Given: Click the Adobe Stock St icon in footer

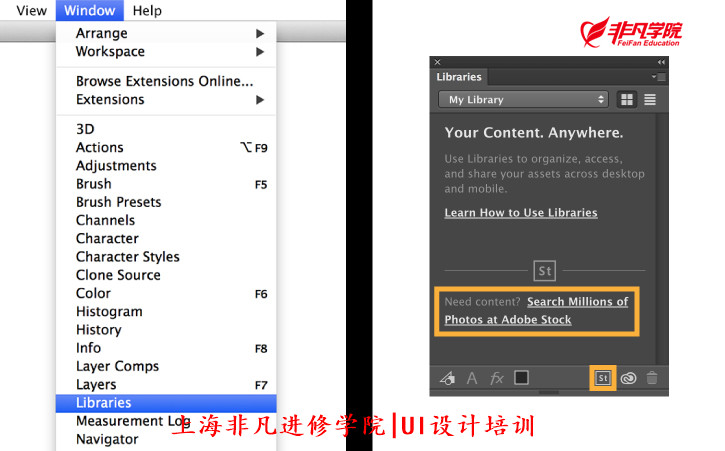Looking at the screenshot, I should (602, 378).
